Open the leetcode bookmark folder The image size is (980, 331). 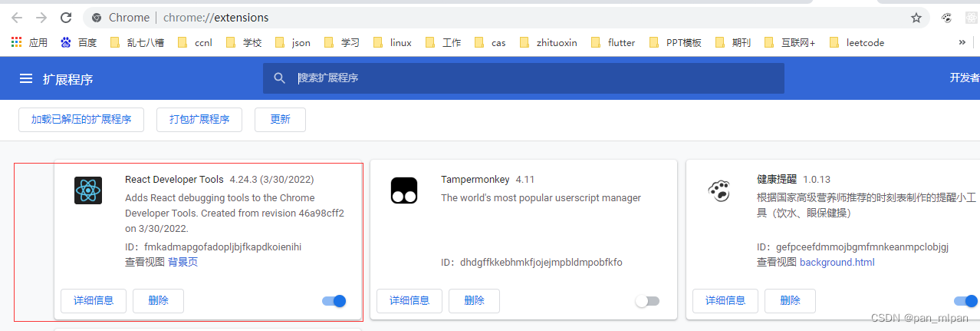(x=857, y=42)
